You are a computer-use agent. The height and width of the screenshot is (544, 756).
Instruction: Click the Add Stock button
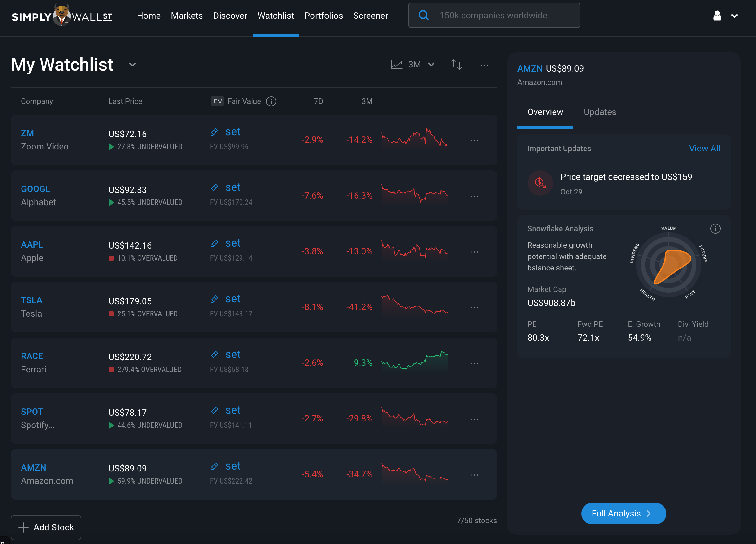click(46, 527)
